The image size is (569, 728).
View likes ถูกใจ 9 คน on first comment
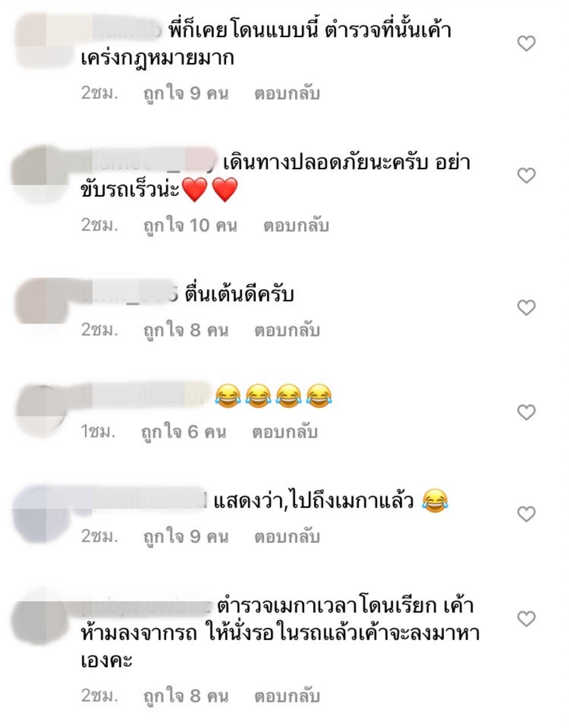(x=186, y=94)
